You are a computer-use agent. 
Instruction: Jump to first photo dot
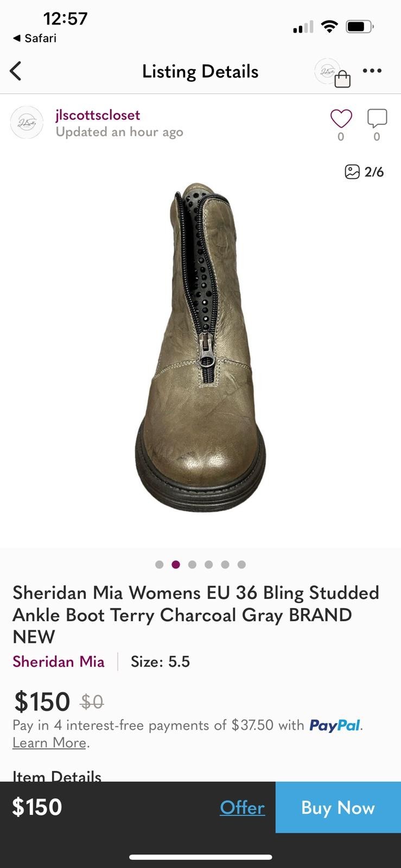[x=159, y=564]
